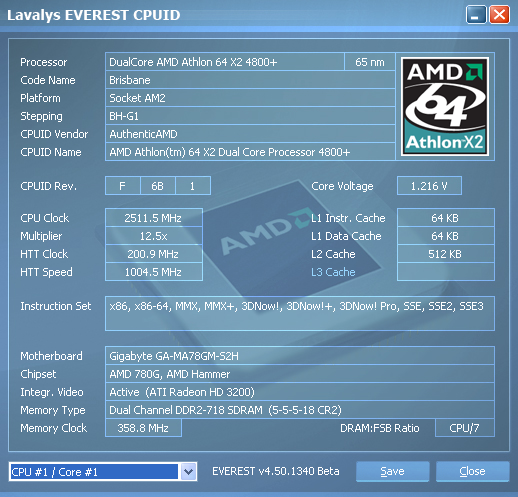This screenshot has width=518, height=497.
Task: Click the DRAM:FSB Ratio CPU/7 value
Action: [465, 428]
